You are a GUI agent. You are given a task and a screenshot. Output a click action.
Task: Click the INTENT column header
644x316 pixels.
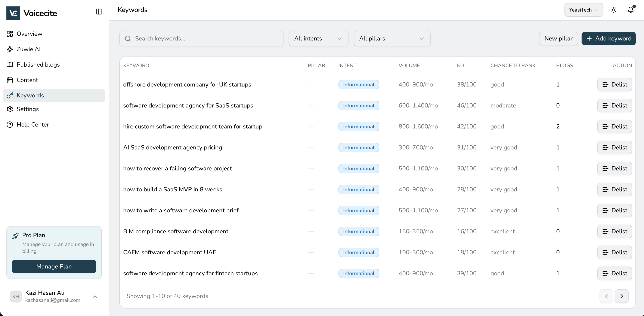[347, 66]
